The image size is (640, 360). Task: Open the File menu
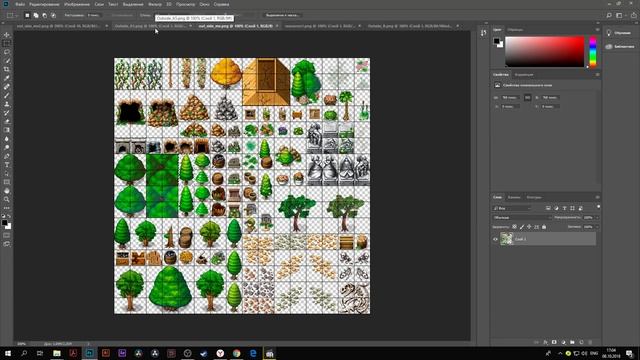click(20, 4)
